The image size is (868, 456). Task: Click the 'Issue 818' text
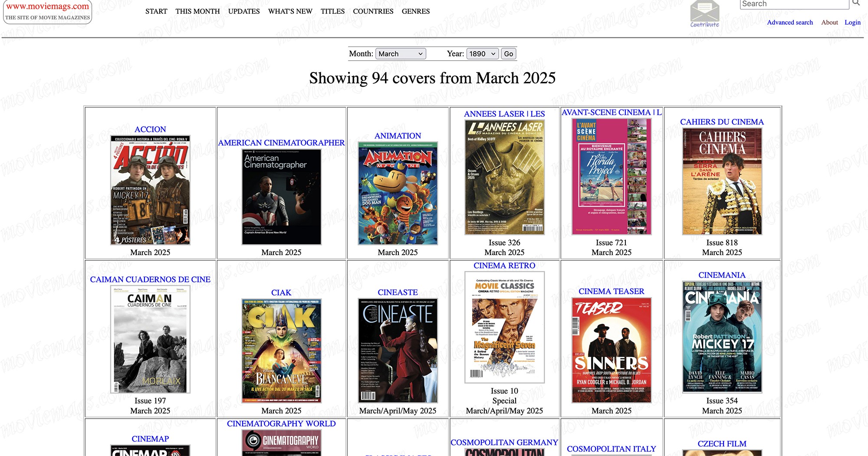[722, 243]
